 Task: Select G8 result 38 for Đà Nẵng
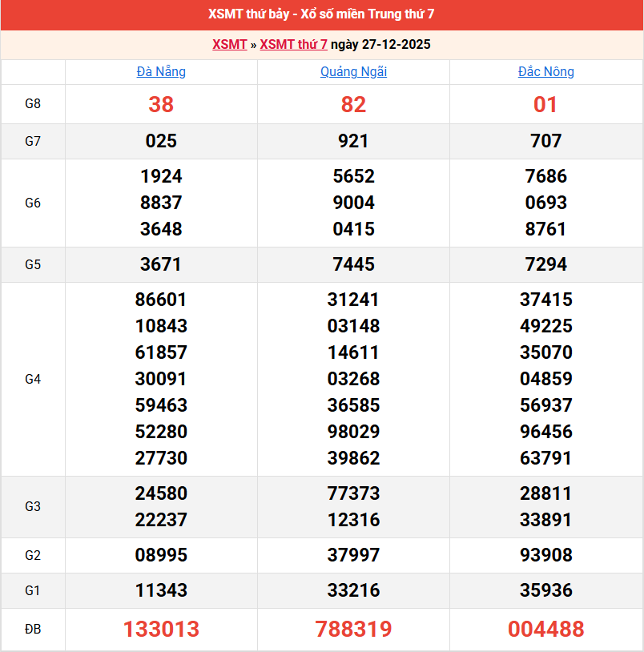pyautogui.click(x=161, y=104)
